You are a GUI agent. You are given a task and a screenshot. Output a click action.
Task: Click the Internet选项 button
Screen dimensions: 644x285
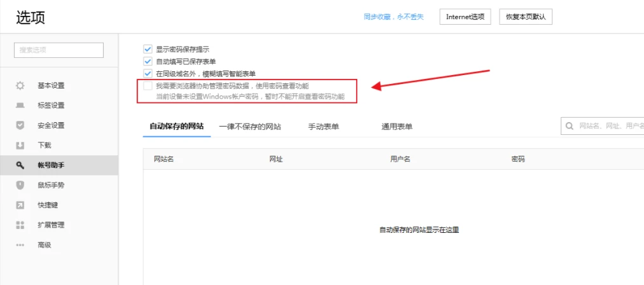pos(465,17)
